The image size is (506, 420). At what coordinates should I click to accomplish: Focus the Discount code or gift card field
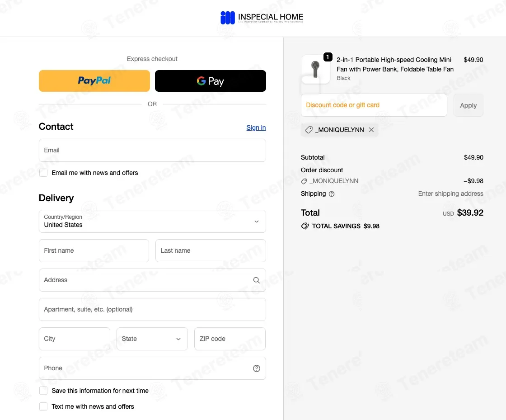[374, 105]
